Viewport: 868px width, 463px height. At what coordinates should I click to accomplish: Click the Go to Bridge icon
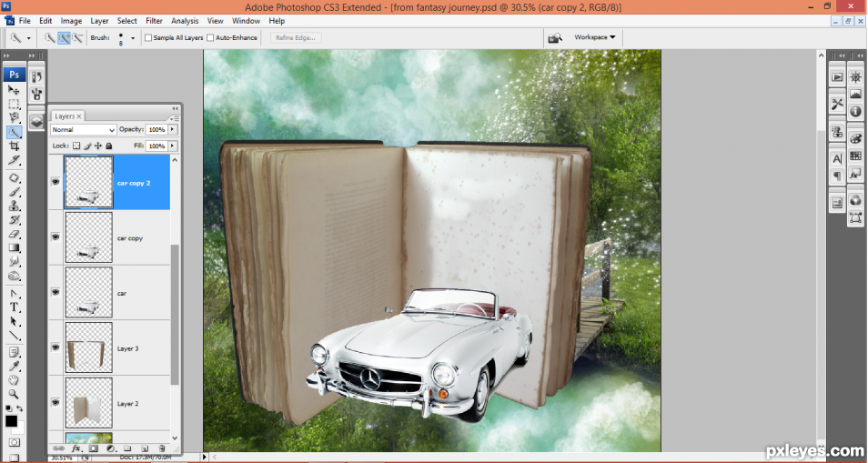tap(555, 37)
